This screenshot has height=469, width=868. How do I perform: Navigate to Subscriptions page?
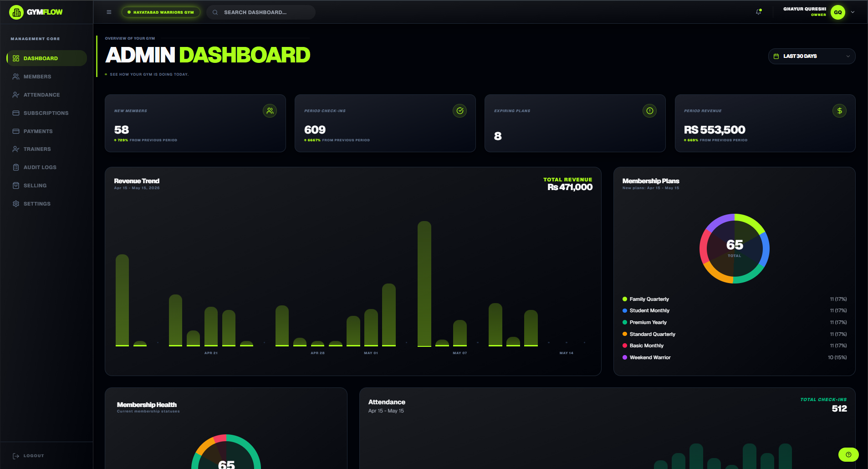pyautogui.click(x=46, y=113)
